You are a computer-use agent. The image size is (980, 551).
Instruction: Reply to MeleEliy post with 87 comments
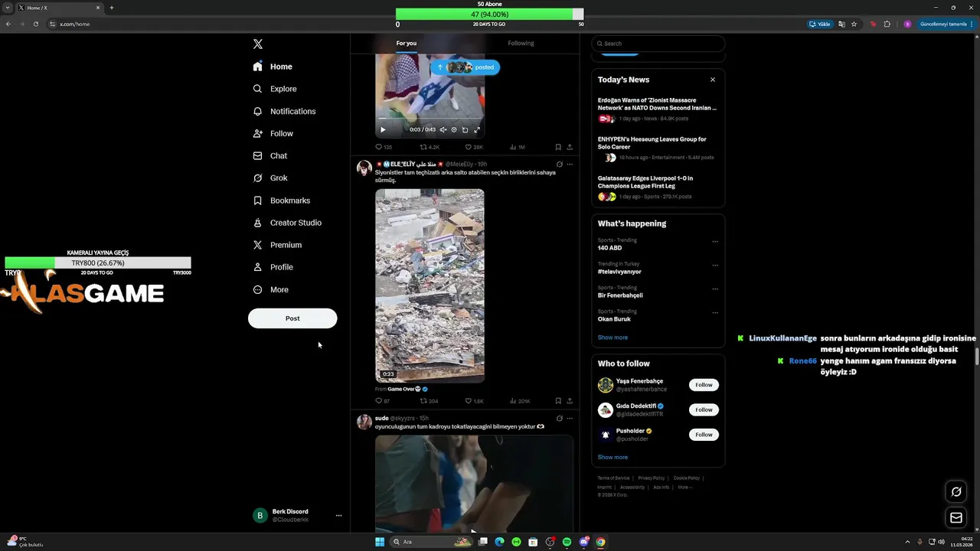pyautogui.click(x=382, y=401)
